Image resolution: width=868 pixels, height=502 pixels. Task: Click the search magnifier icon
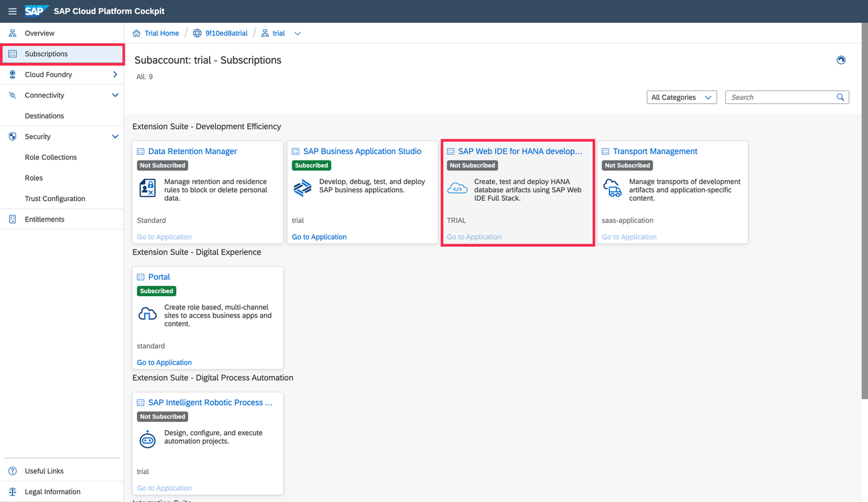pyautogui.click(x=840, y=97)
